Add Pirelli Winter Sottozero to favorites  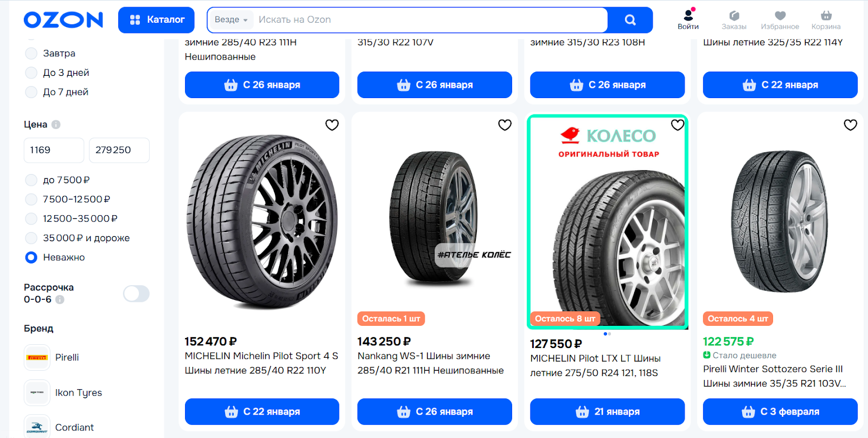(x=850, y=125)
